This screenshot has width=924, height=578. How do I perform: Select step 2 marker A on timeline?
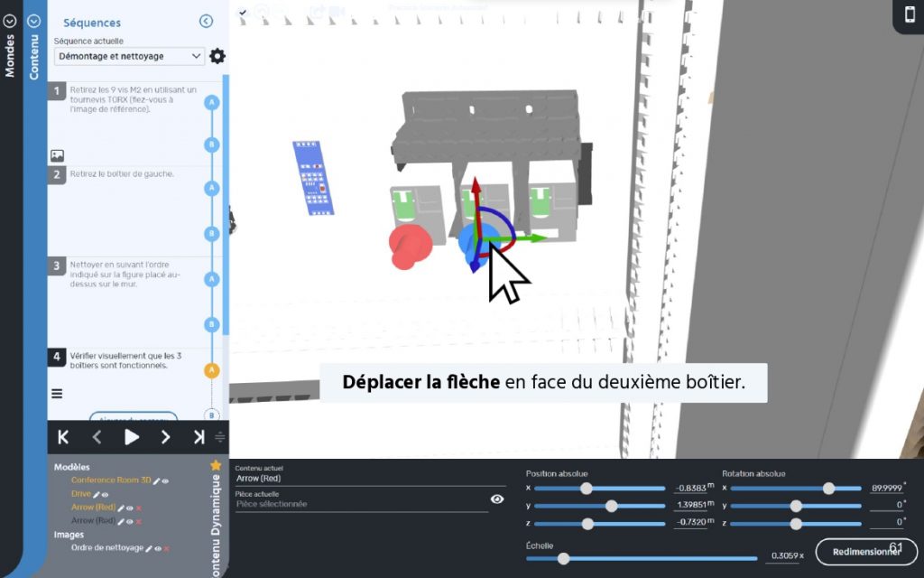point(211,188)
